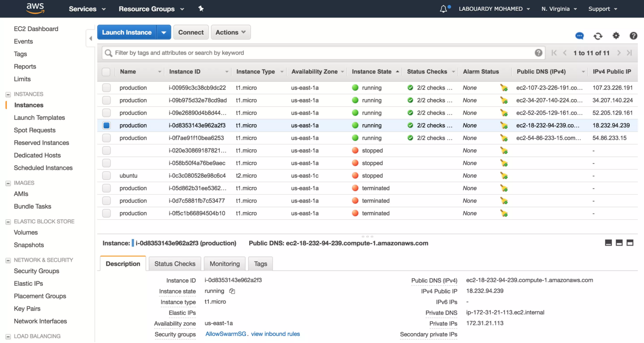644x343 pixels.
Task: Toggle the select-all checkbox in table header
Action: pyautogui.click(x=106, y=72)
